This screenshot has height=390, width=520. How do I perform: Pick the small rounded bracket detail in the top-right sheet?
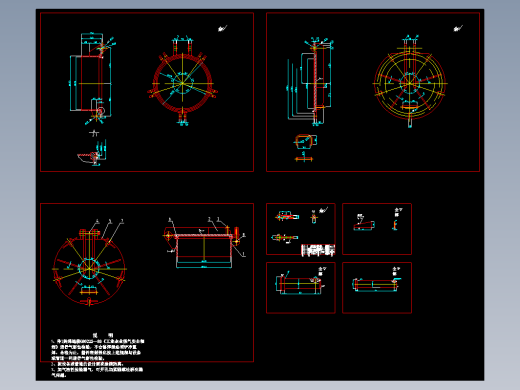pyautogui.click(x=305, y=141)
